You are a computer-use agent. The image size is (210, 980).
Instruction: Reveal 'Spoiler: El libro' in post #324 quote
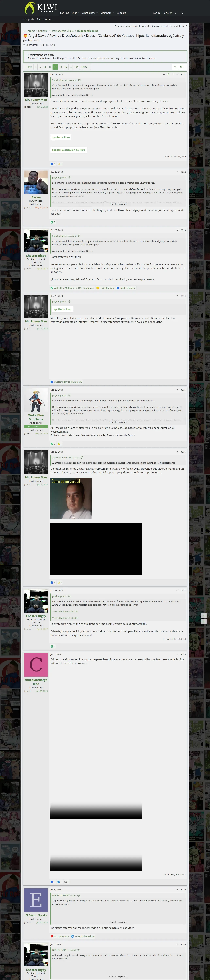click(62, 309)
